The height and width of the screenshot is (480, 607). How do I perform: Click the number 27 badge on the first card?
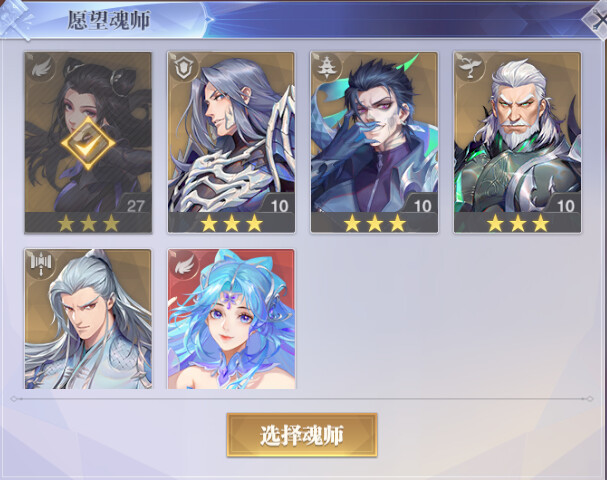135,206
